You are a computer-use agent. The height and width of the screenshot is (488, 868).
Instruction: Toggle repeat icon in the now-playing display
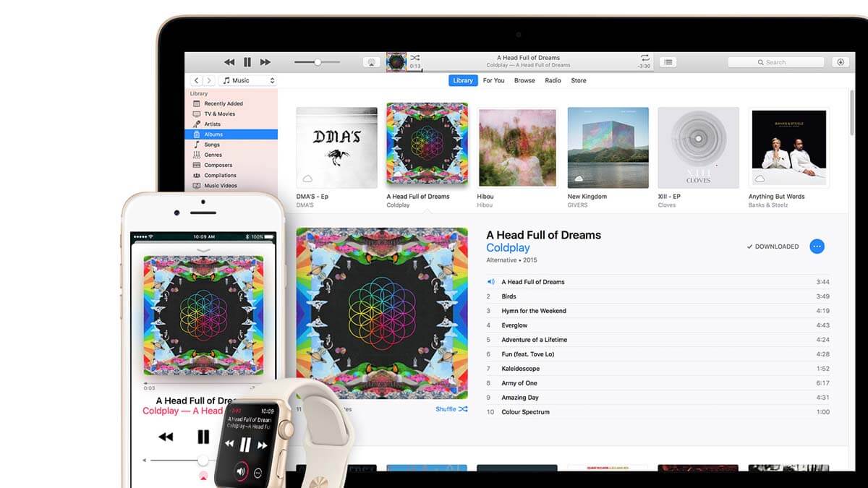644,57
